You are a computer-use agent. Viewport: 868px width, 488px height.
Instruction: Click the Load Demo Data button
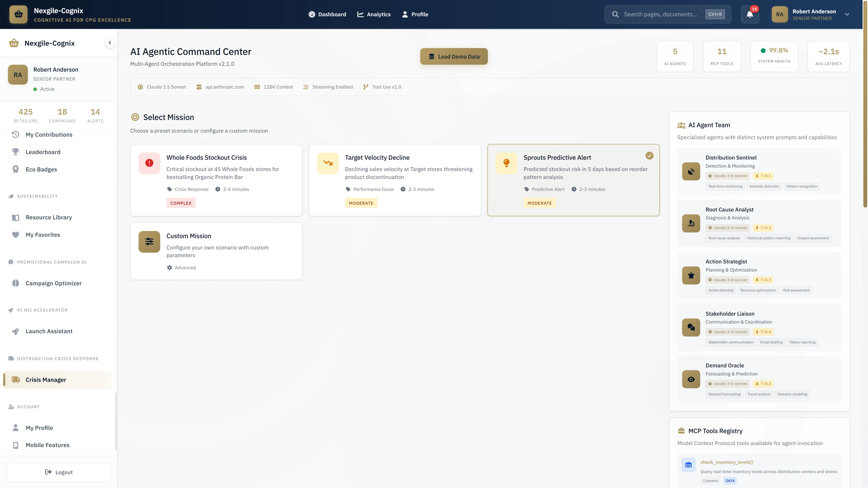453,56
